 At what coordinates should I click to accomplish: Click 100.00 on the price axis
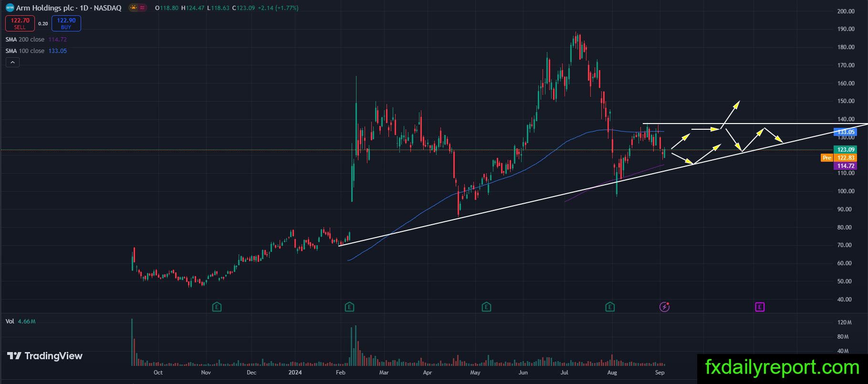click(x=846, y=191)
